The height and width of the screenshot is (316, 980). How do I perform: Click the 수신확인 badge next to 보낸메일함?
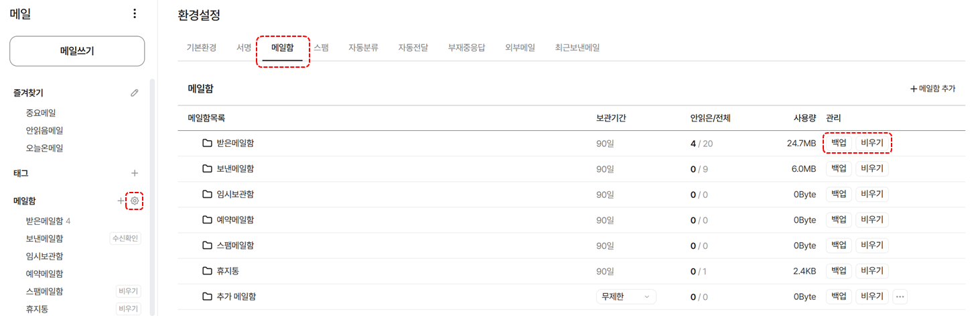tap(125, 239)
